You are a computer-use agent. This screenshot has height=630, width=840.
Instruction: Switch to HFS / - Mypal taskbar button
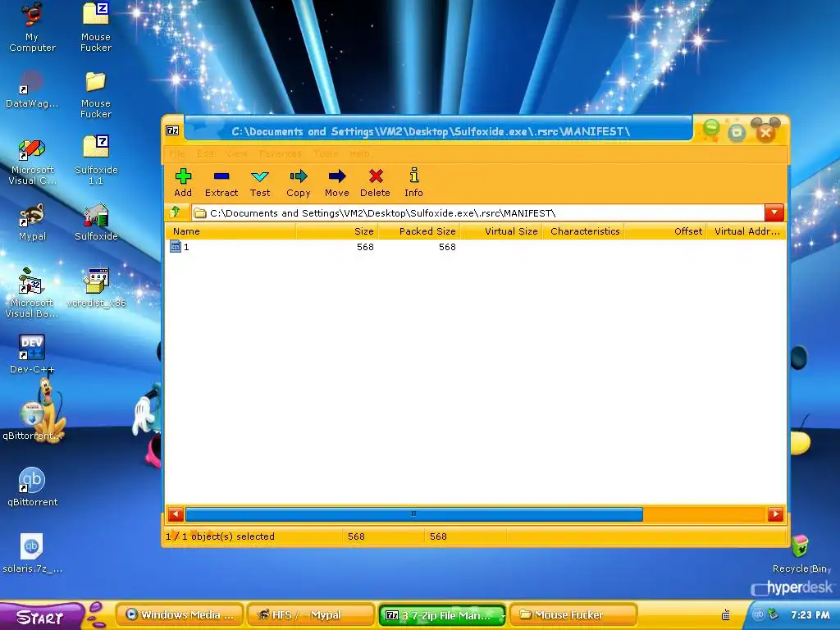coord(309,615)
